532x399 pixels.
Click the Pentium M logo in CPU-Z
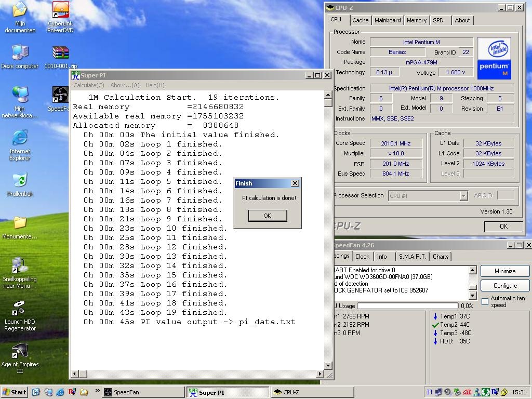[494, 58]
